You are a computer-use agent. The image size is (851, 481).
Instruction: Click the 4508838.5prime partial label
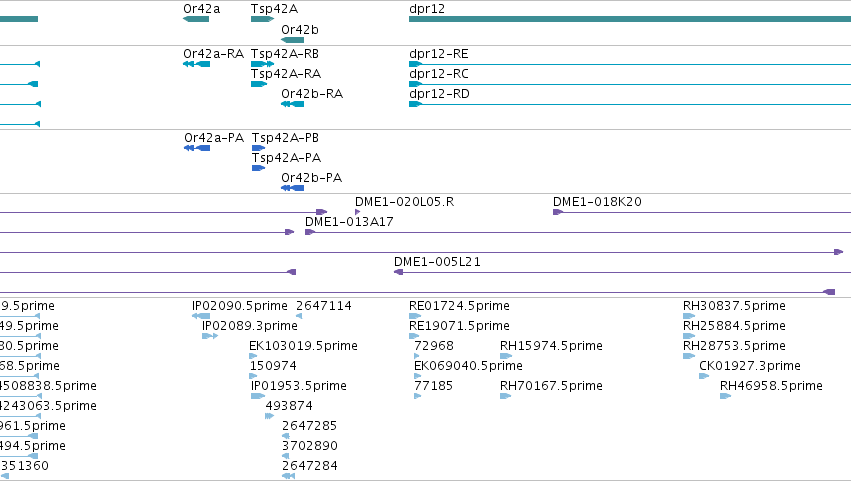(x=48, y=386)
